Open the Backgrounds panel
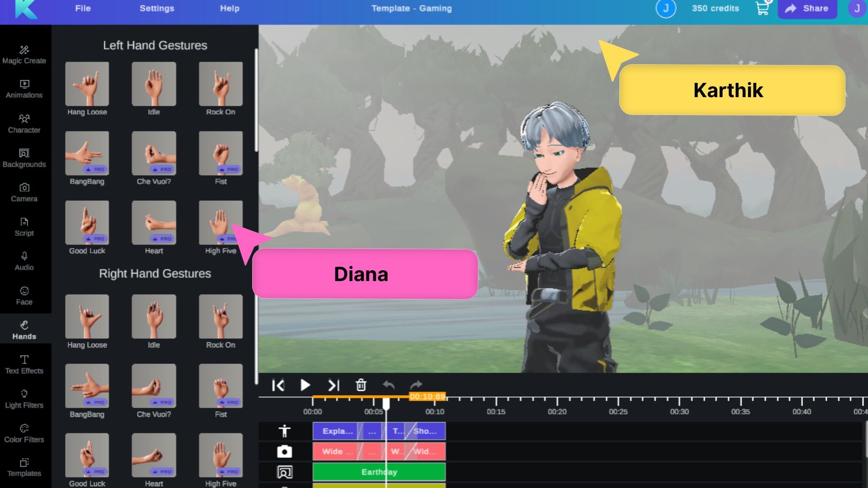 pyautogui.click(x=24, y=157)
